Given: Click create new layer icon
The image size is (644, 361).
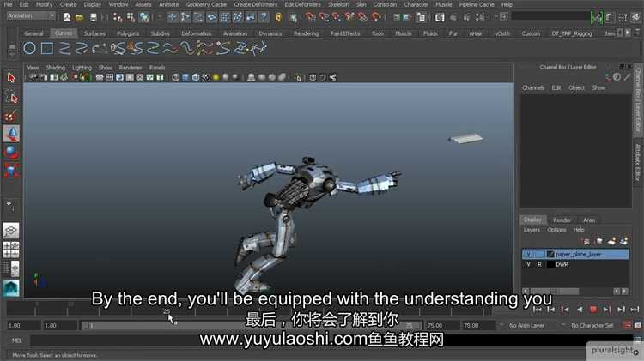Looking at the screenshot, I should [x=612, y=241].
